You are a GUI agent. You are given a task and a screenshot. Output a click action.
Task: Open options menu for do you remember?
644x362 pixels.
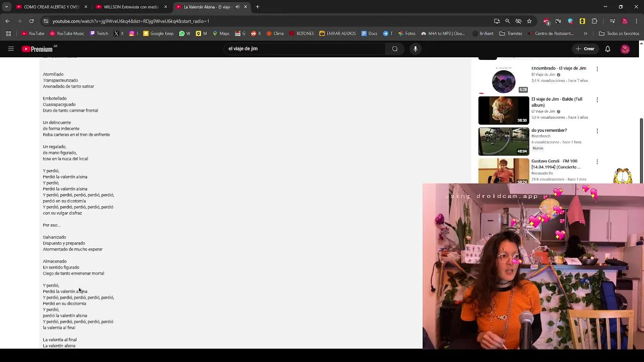[597, 131]
